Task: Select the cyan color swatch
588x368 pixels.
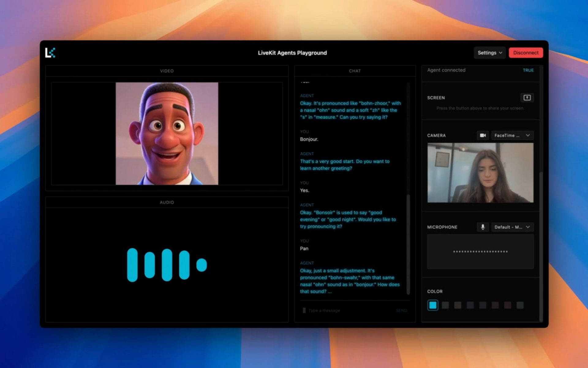Action: (433, 305)
